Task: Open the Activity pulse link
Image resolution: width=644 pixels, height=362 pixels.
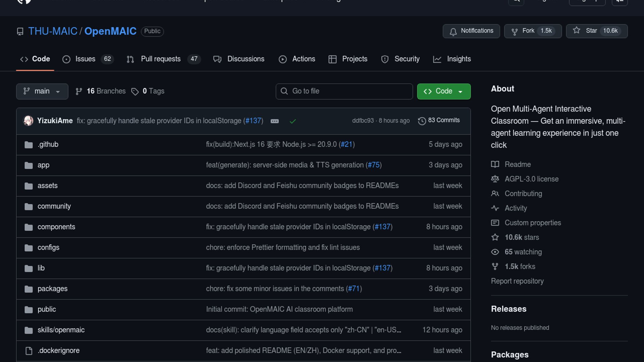Action: tap(516, 208)
